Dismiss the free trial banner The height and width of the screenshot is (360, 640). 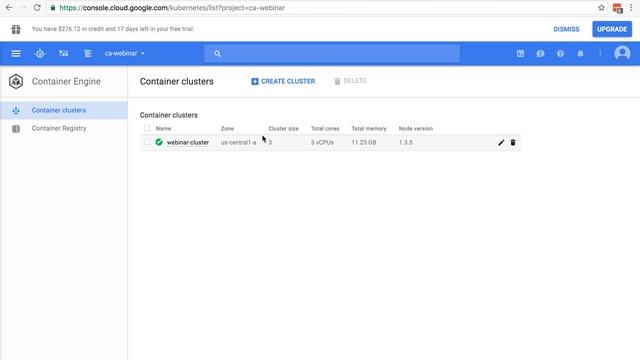pyautogui.click(x=566, y=29)
